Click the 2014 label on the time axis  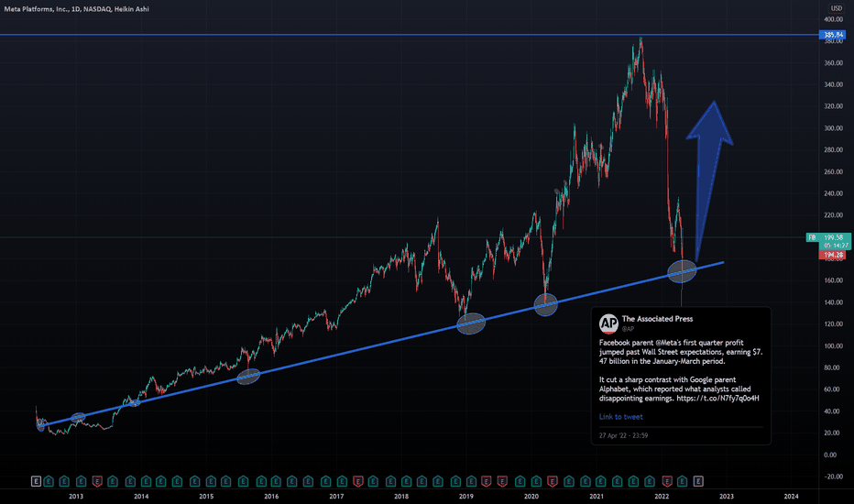tap(141, 497)
